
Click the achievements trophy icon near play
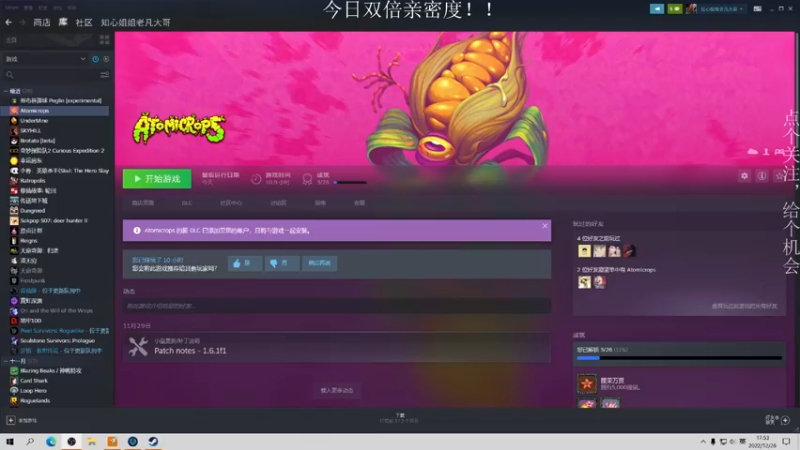307,179
